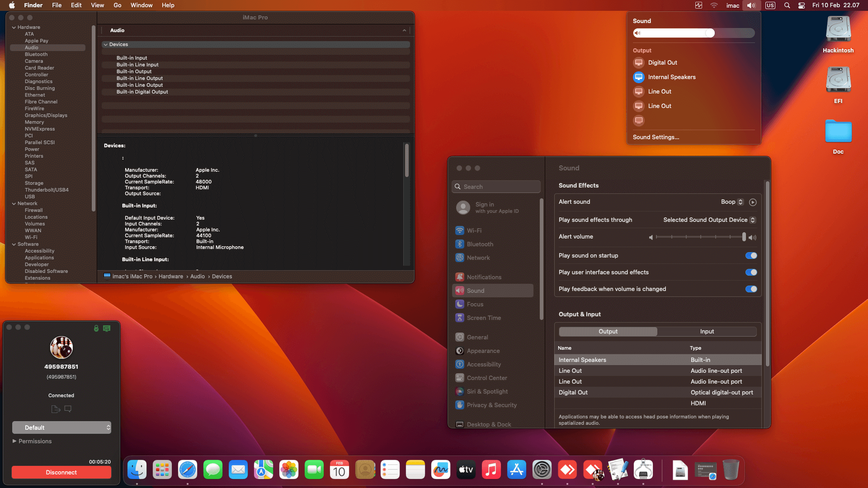
Task: Play the Boop alert sound preview
Action: (753, 202)
